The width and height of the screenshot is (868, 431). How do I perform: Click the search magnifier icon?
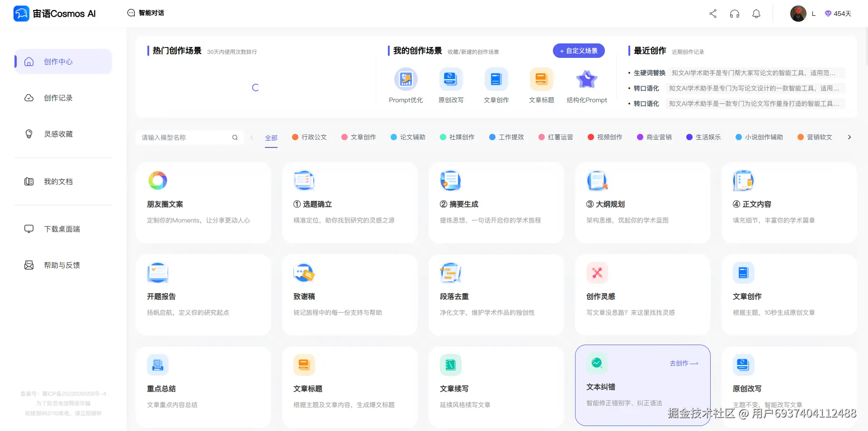click(235, 137)
